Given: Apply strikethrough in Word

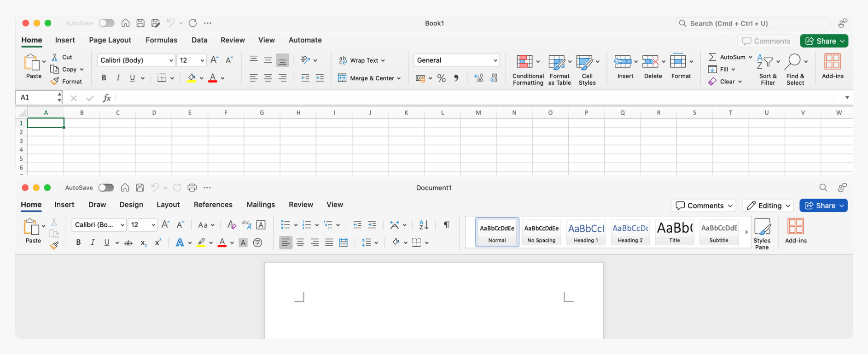Looking at the screenshot, I should [x=128, y=242].
